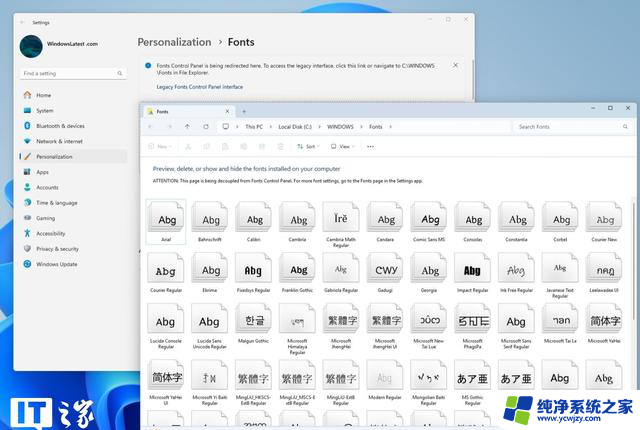The width and height of the screenshot is (640, 430).
Task: Refresh the Fonts folder view
Action: click(x=206, y=127)
